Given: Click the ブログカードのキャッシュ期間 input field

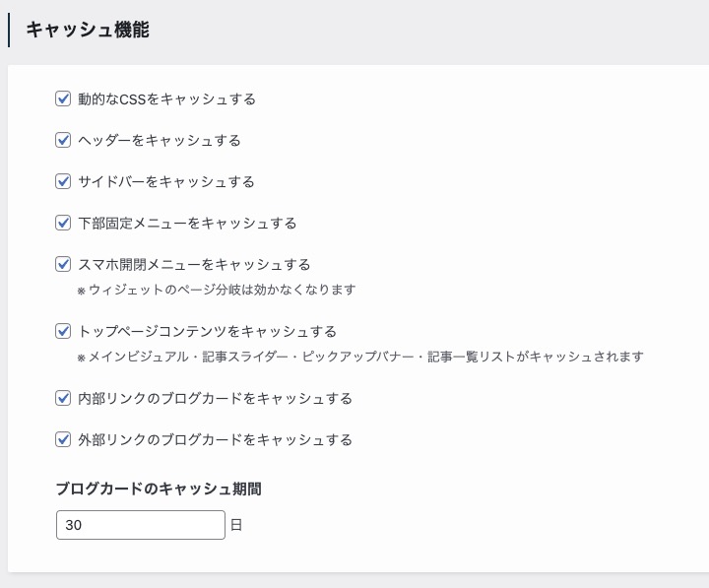Looking at the screenshot, I should point(141,525).
